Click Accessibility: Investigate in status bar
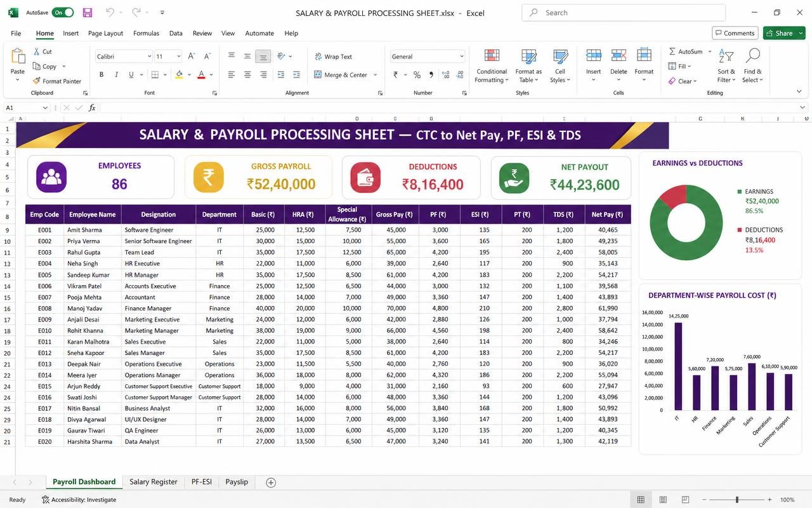Image resolution: width=812 pixels, height=508 pixels. pyautogui.click(x=79, y=500)
